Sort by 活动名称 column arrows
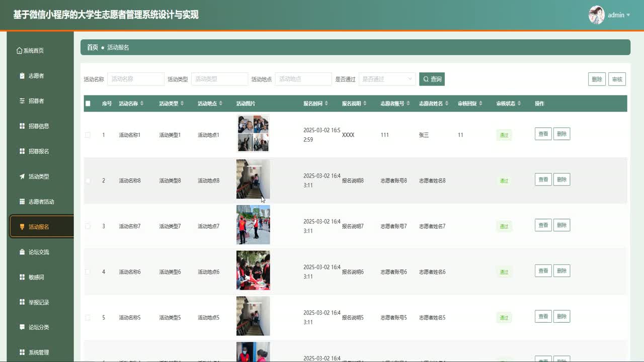 point(142,104)
